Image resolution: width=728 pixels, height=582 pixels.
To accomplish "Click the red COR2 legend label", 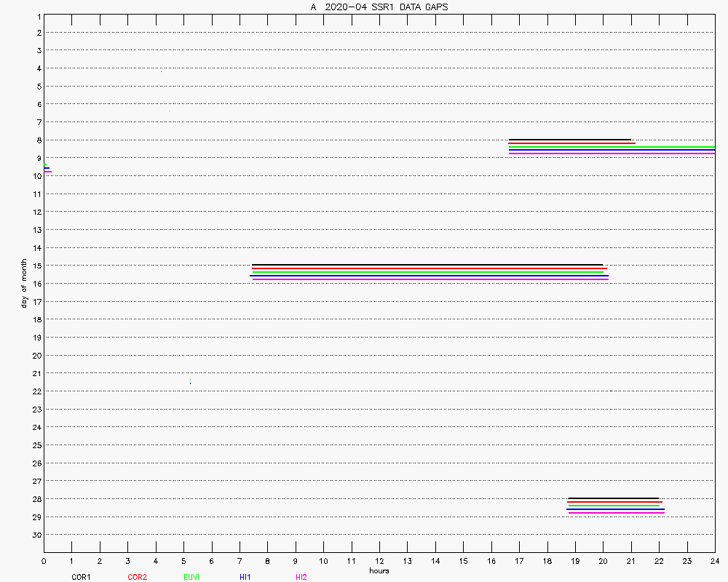I will (x=137, y=577).
